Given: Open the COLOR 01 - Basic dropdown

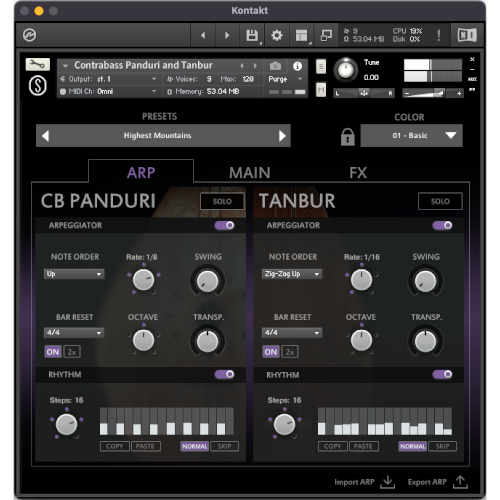Looking at the screenshot, I should [x=412, y=136].
